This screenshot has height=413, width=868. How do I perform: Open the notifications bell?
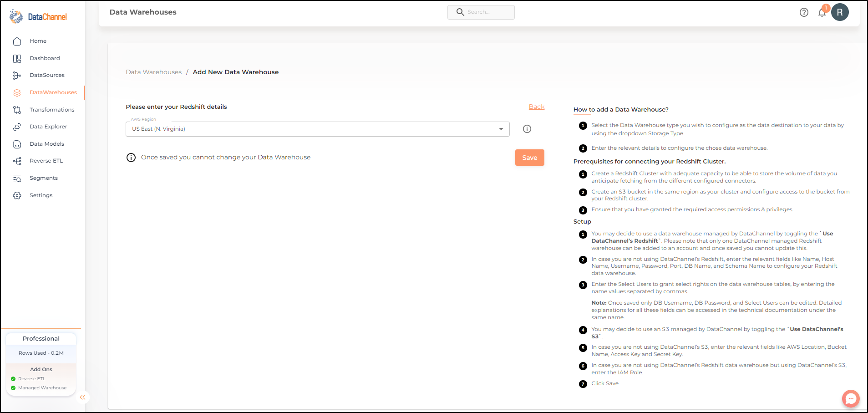coord(822,12)
